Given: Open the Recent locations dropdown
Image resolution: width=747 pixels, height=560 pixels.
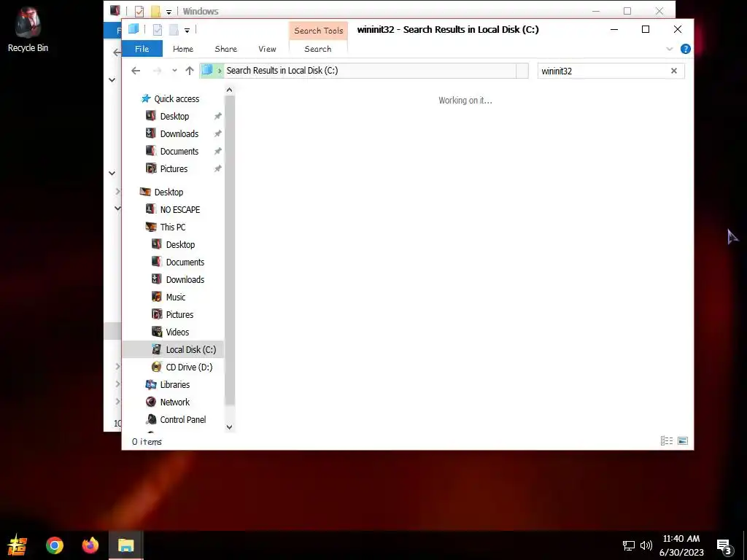Looking at the screenshot, I should click(174, 71).
